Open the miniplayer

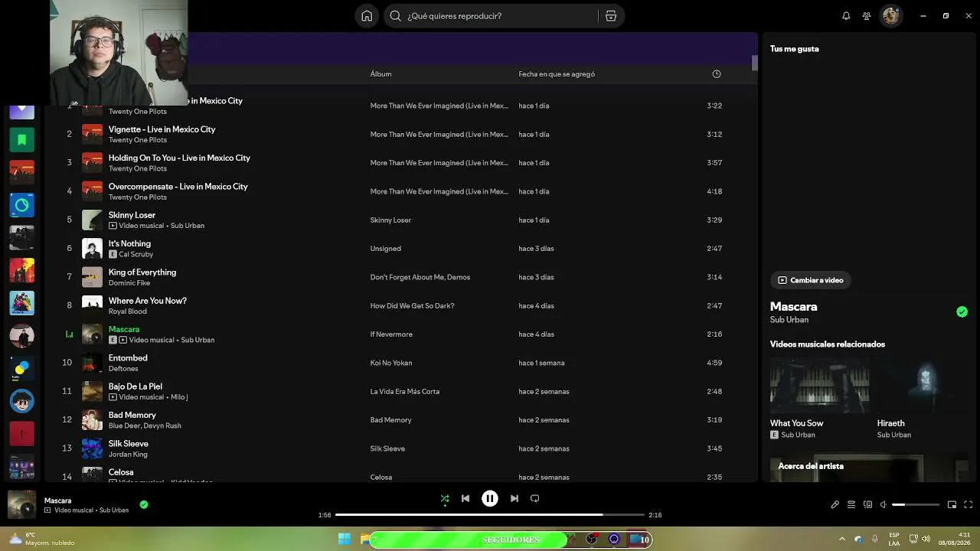952,505
